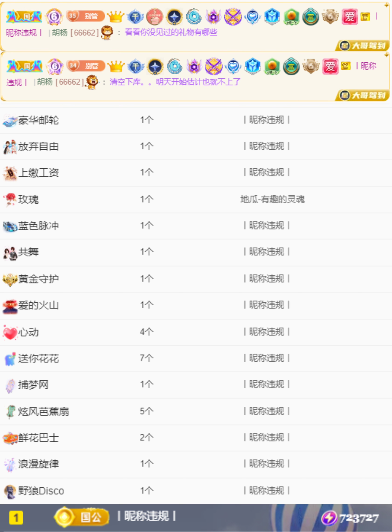This screenshot has width=392, height=532.
Task: Click the 35 别管 fan badge
Action: (x=85, y=16)
